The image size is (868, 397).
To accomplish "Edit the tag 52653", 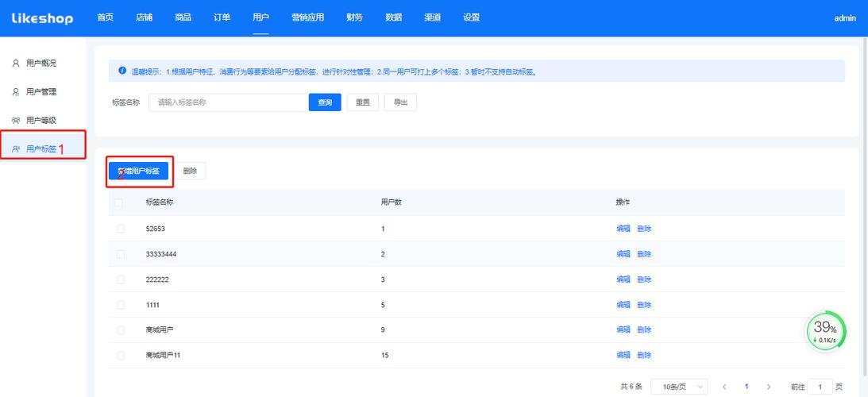I will (623, 229).
